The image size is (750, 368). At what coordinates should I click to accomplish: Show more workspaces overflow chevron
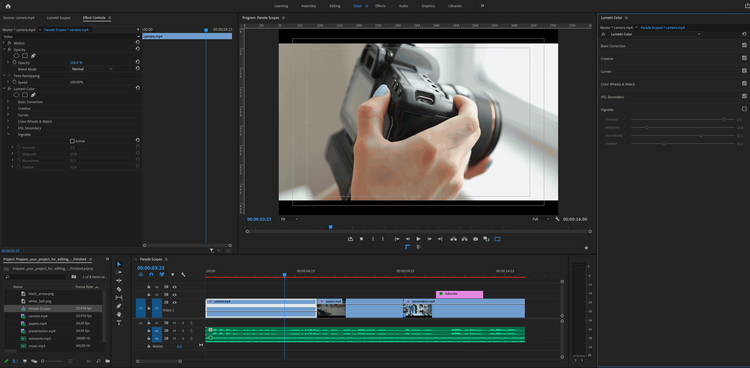(x=482, y=6)
